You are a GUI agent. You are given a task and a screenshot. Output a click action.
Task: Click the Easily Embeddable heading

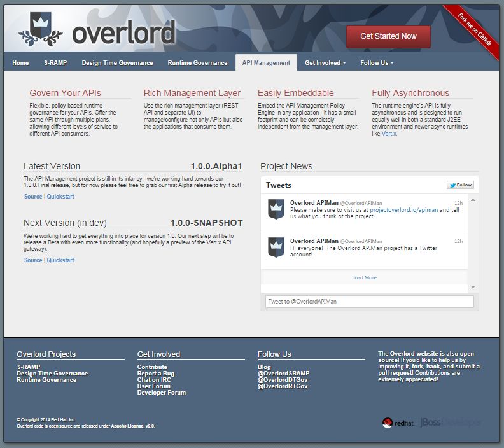pyautogui.click(x=296, y=93)
